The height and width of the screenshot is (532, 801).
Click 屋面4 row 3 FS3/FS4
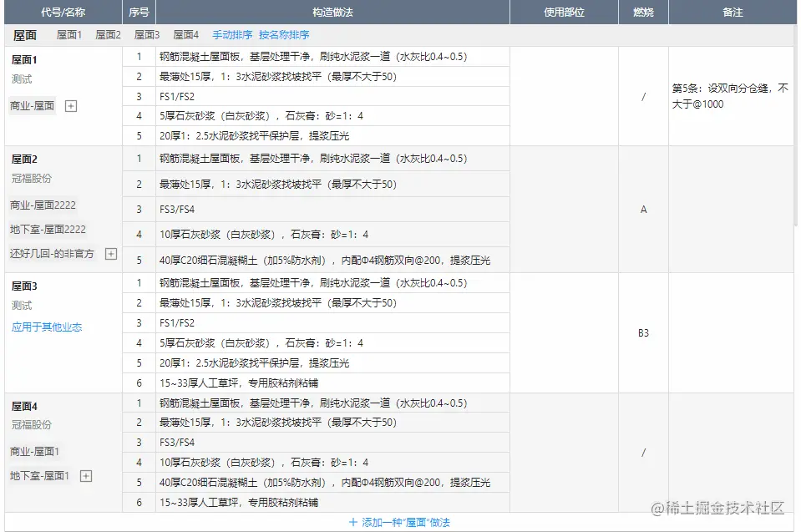pyautogui.click(x=332, y=442)
